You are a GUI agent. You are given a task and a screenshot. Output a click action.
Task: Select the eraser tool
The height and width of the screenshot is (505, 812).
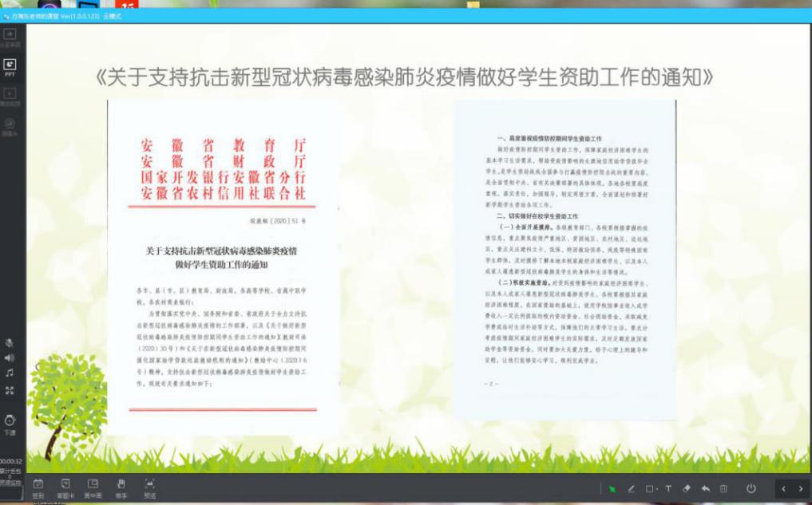(x=687, y=489)
